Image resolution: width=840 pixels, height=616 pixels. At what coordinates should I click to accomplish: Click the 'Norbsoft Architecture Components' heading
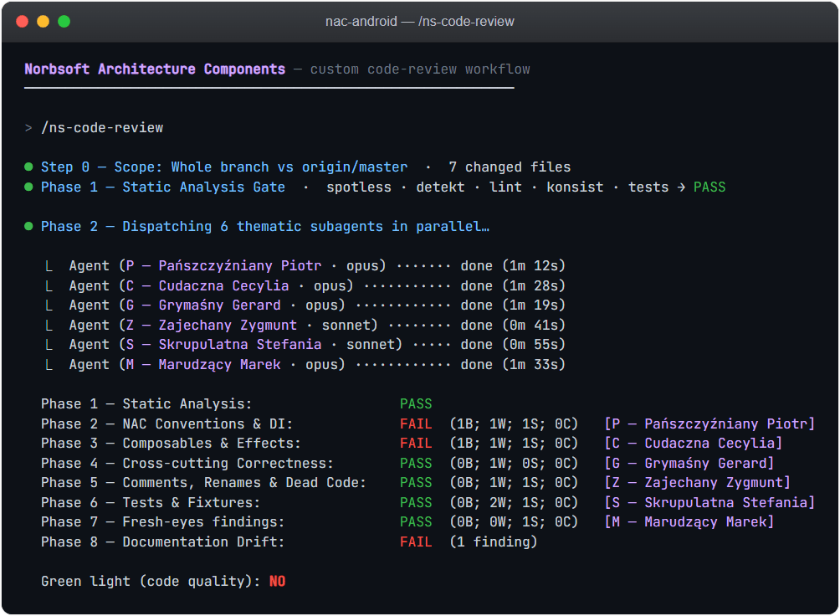155,69
